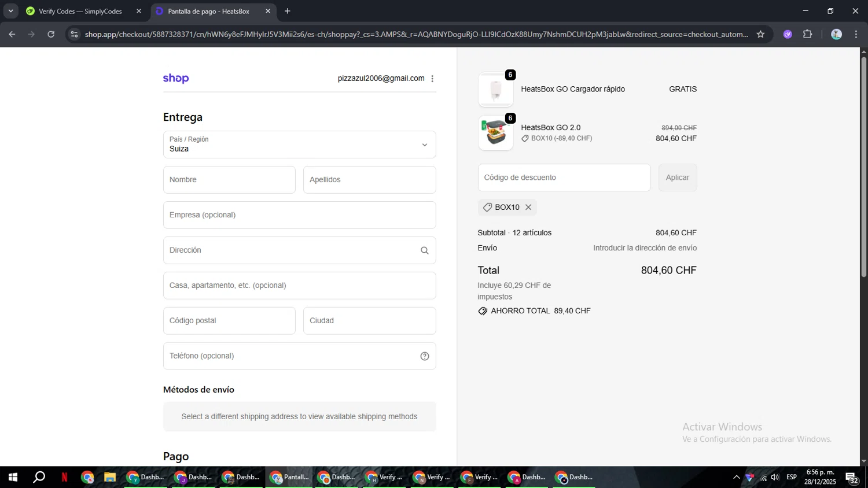Viewport: 868px width, 488px height.
Task: Click the Código de descuento field
Action: point(564,178)
